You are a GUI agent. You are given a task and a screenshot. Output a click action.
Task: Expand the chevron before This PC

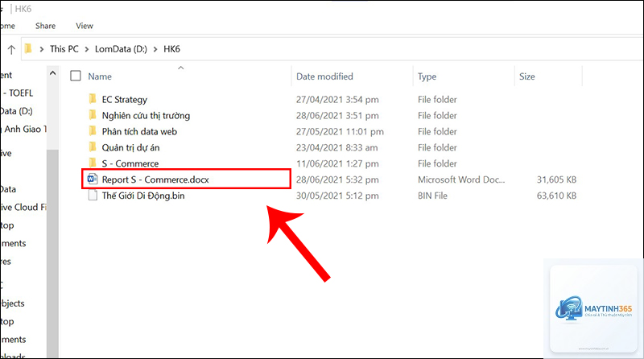point(42,49)
